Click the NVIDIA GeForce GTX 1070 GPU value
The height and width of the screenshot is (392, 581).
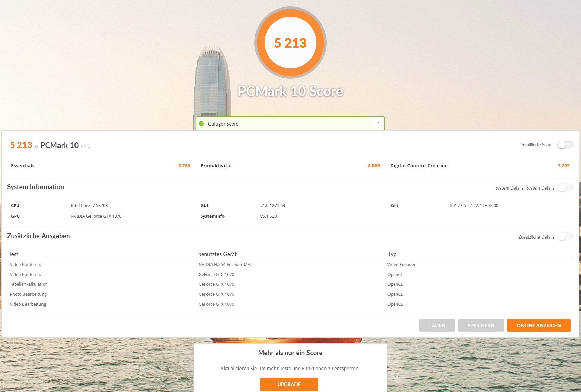click(x=96, y=216)
